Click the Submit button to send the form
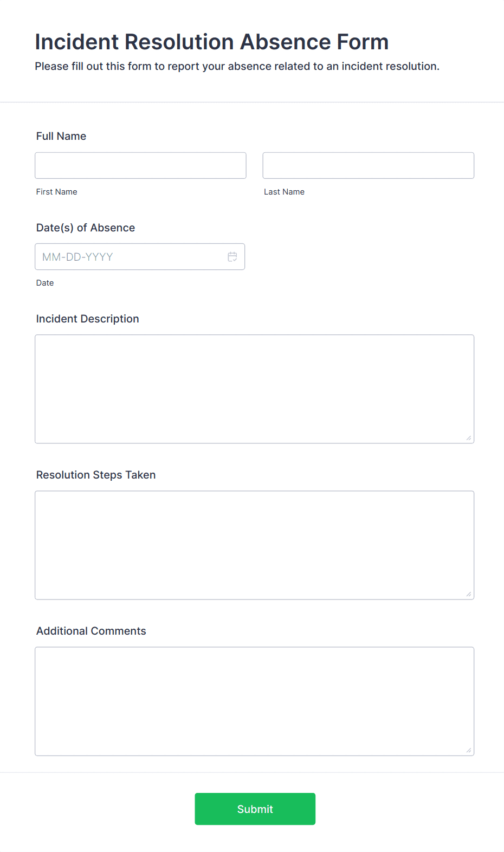This screenshot has width=504, height=852. (x=255, y=809)
